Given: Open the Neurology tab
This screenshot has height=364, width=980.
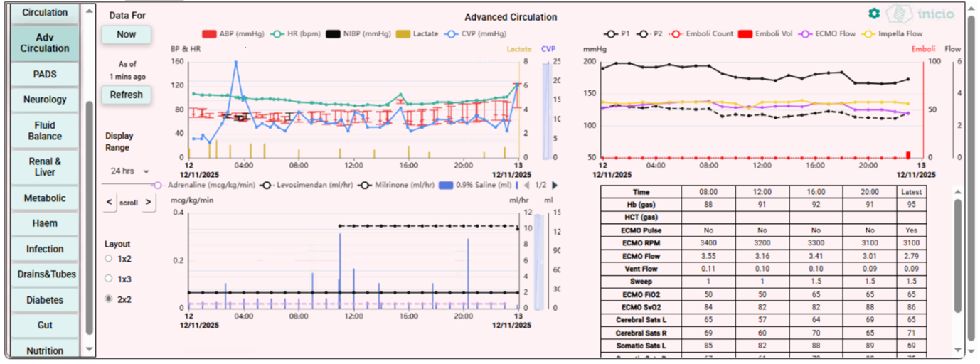Looking at the screenshot, I should coord(45,100).
